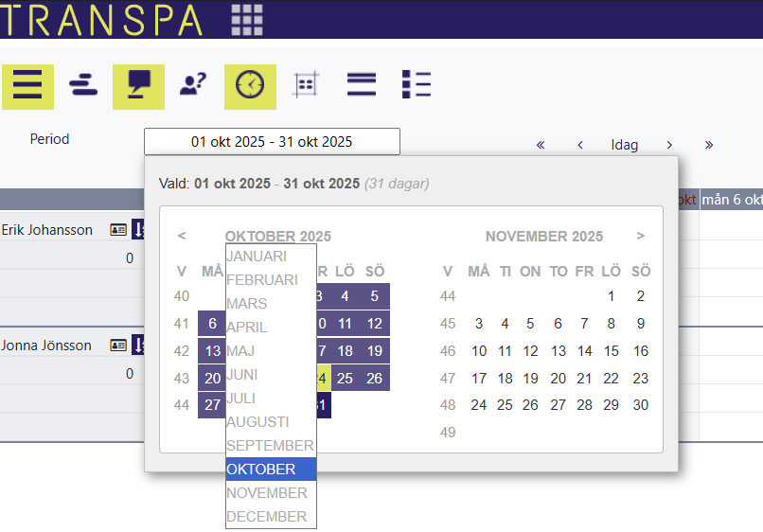Click week number 42 in October
This screenshot has height=532, width=763.
[x=182, y=351]
